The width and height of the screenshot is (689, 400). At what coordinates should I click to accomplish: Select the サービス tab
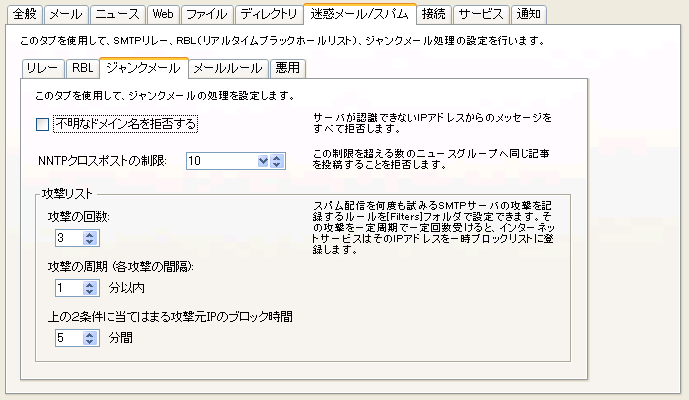click(x=480, y=14)
